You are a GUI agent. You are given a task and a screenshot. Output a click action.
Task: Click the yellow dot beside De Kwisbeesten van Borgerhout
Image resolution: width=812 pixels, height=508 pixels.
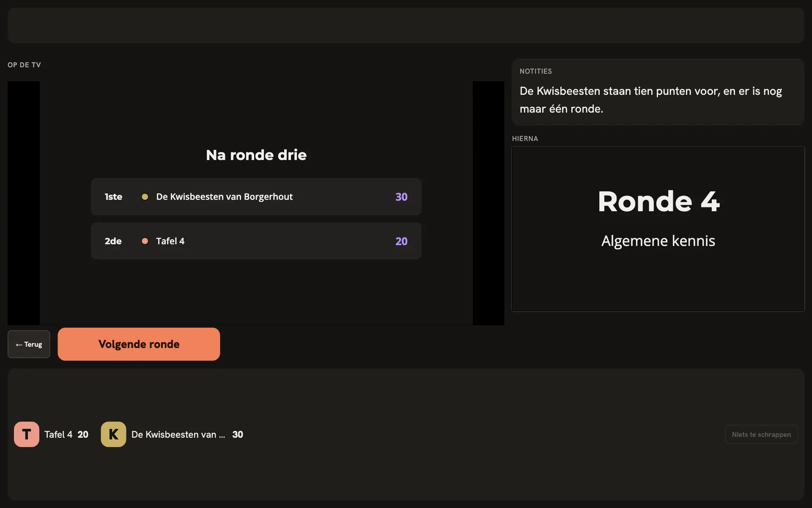145,197
